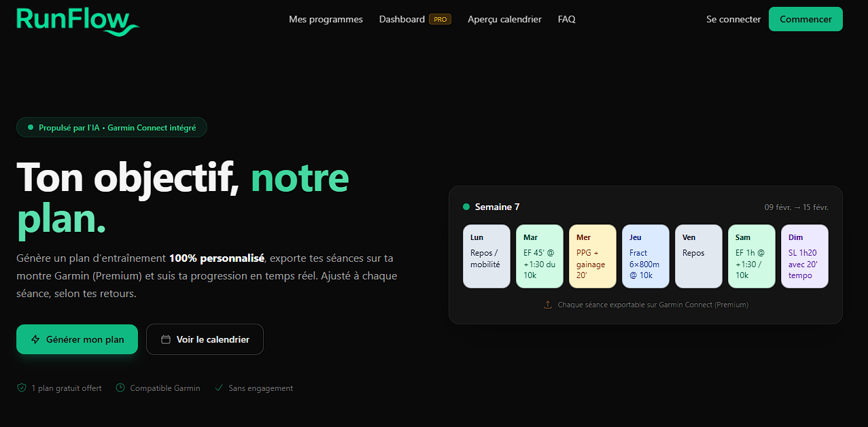Click the Se connecter link

(733, 19)
